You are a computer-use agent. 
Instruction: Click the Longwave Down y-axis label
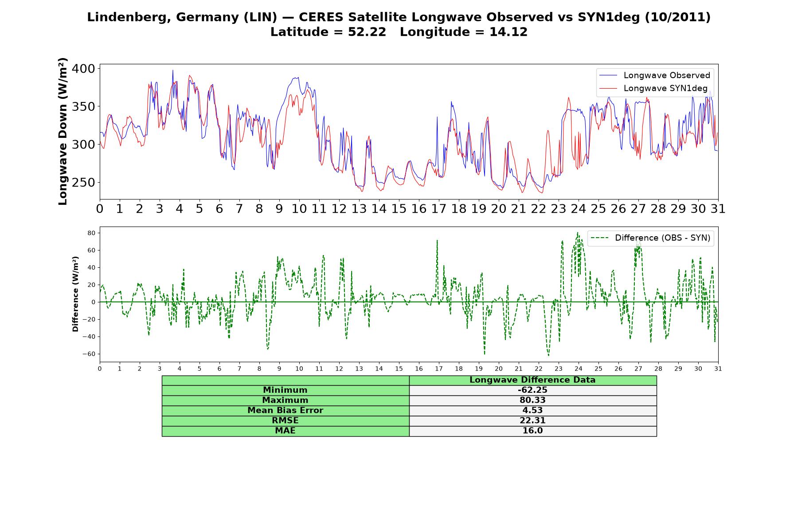click(x=63, y=131)
